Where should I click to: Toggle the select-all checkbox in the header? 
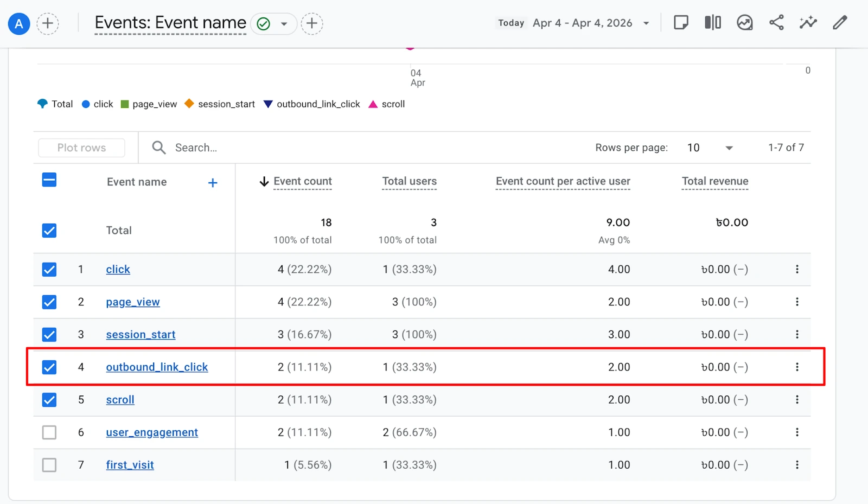click(49, 179)
